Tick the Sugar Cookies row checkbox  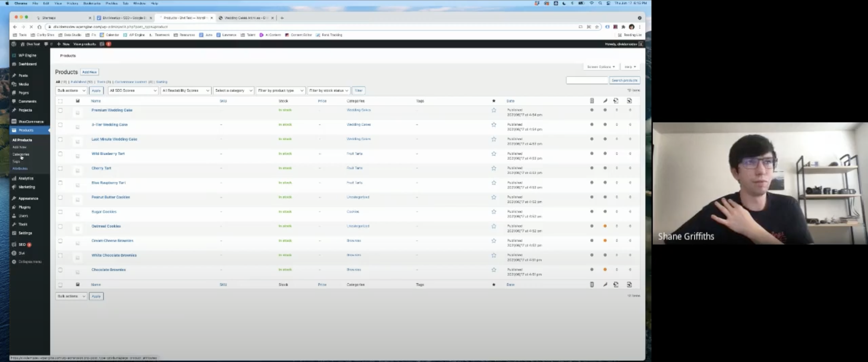point(60,212)
